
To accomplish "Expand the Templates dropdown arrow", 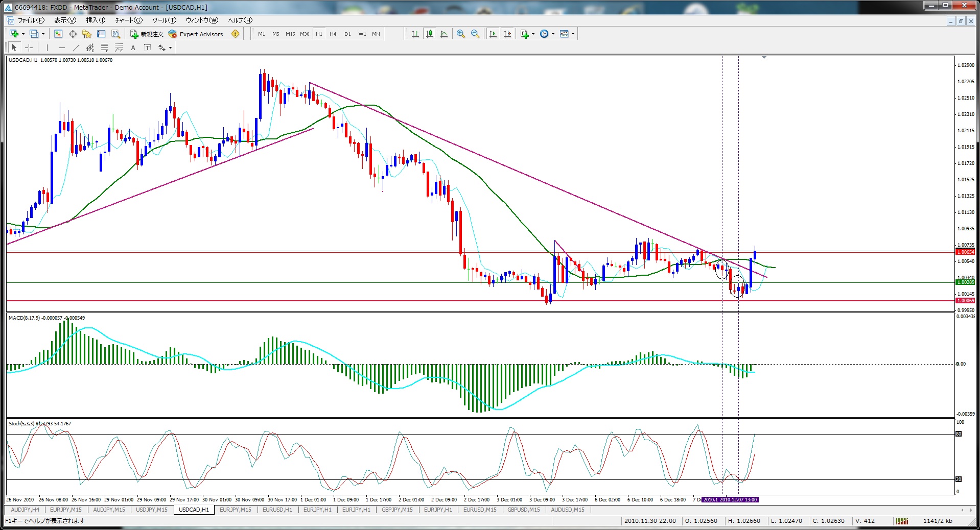I will click(x=573, y=34).
